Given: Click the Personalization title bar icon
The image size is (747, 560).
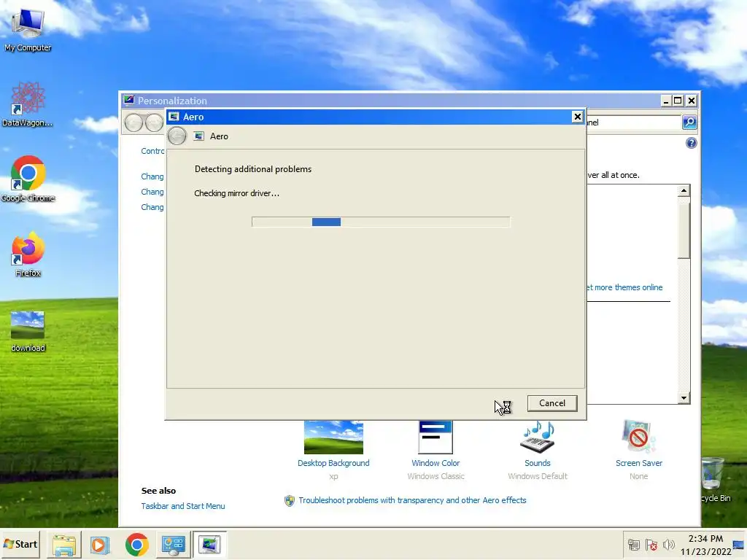Looking at the screenshot, I should click(x=128, y=100).
